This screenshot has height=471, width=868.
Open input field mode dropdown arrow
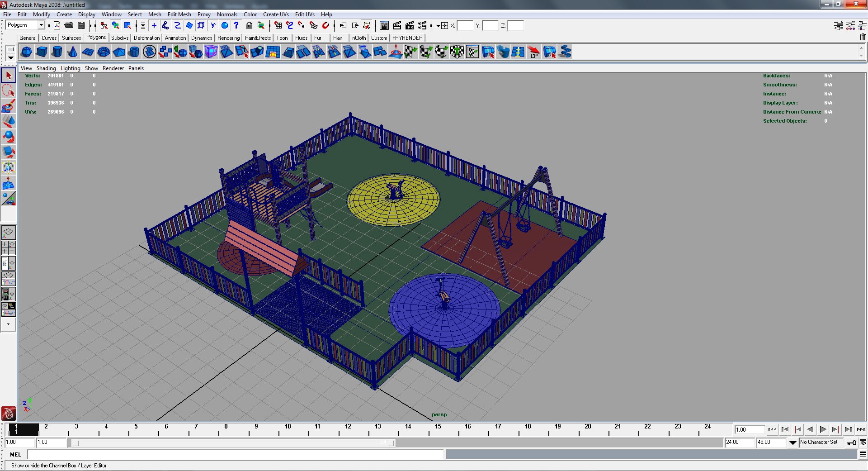(438, 26)
